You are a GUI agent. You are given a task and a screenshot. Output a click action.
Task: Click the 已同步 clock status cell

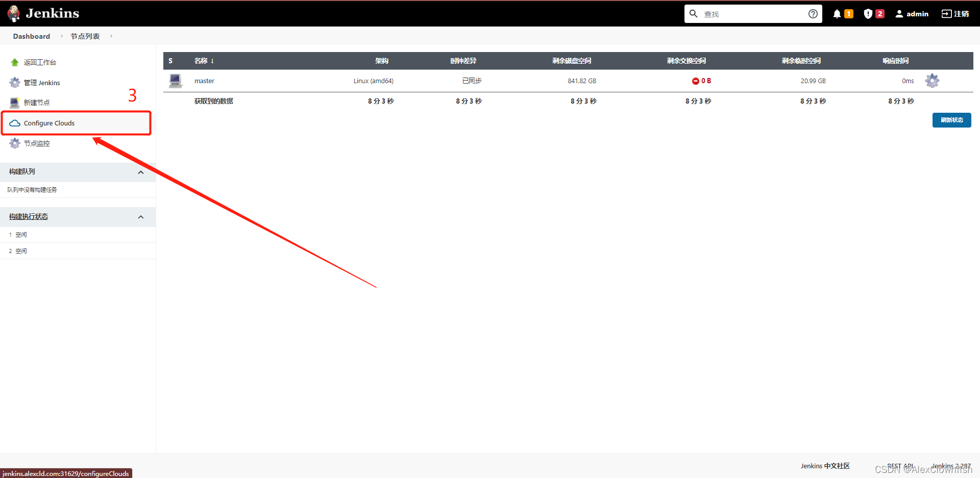click(472, 81)
